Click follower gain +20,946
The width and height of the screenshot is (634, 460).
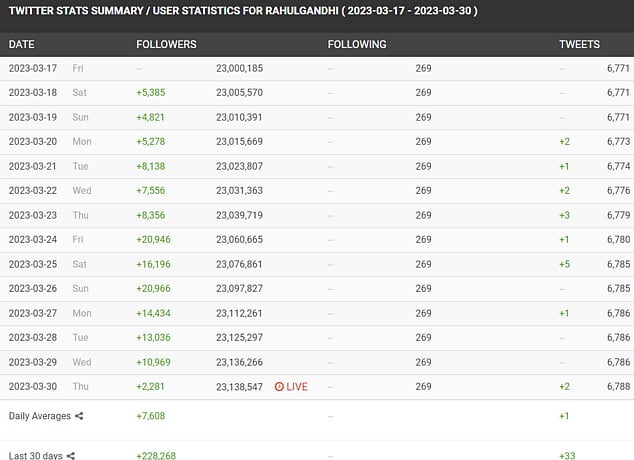pos(153,239)
